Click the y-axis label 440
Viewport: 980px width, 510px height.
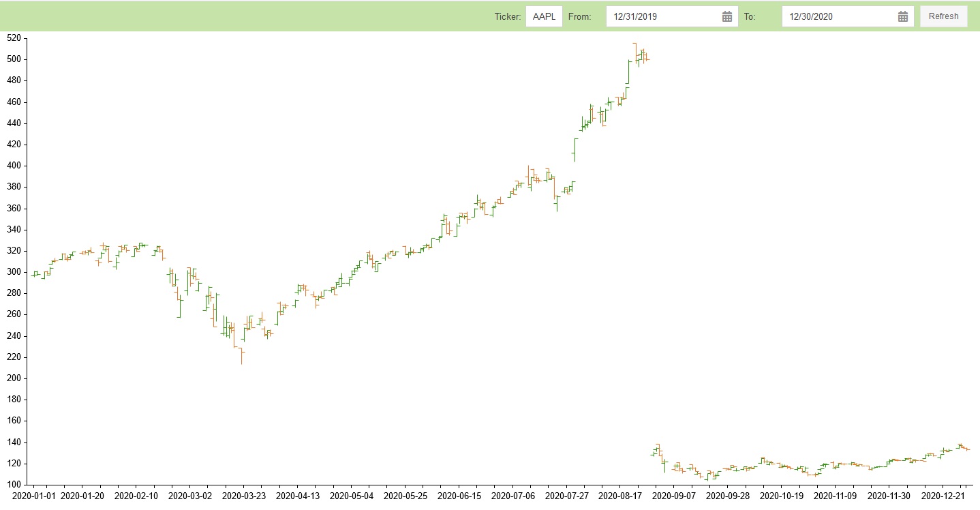point(14,123)
